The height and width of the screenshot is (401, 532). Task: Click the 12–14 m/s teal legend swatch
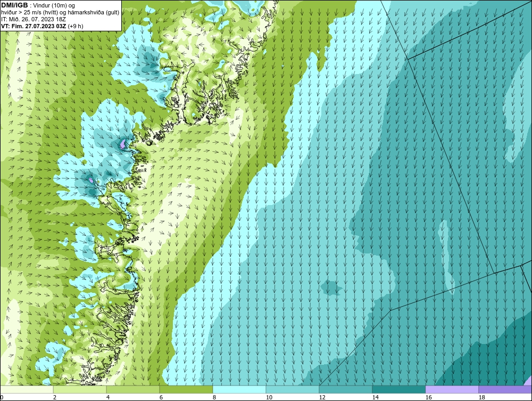(346, 389)
